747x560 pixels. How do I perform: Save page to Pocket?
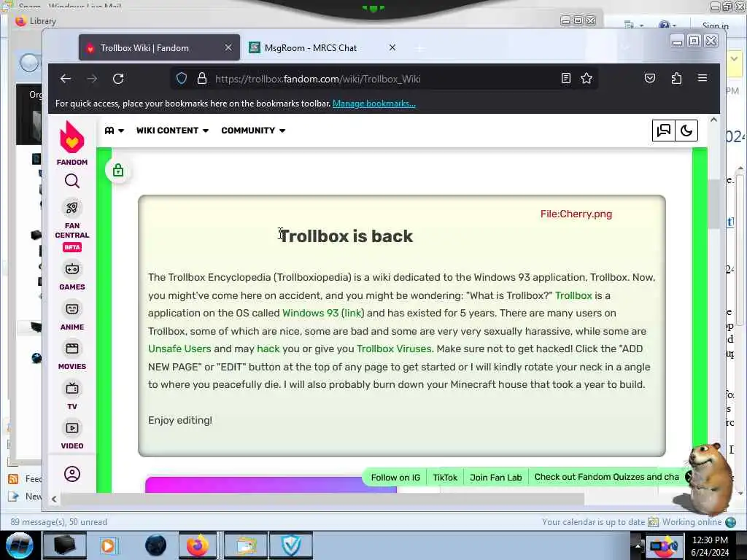pos(650,78)
